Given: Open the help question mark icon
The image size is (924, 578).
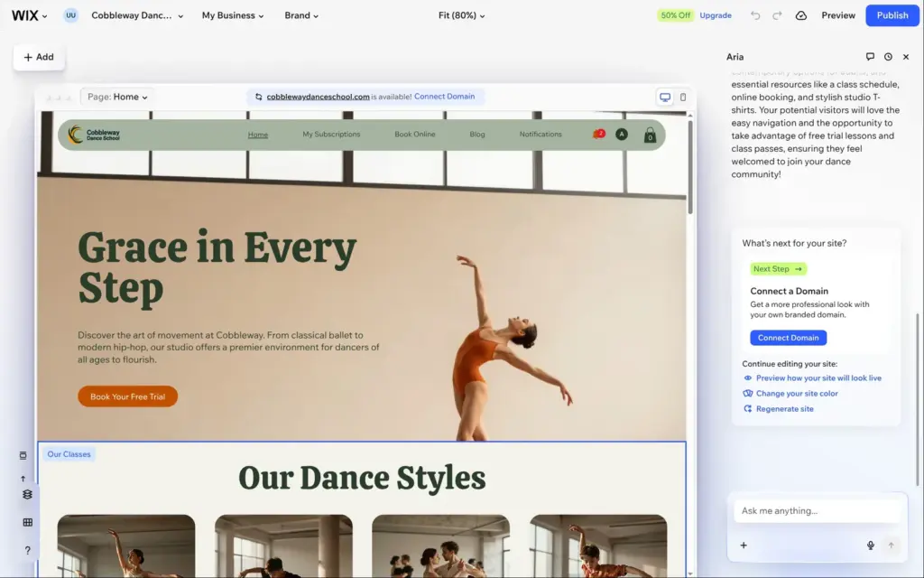Looking at the screenshot, I should tap(27, 551).
